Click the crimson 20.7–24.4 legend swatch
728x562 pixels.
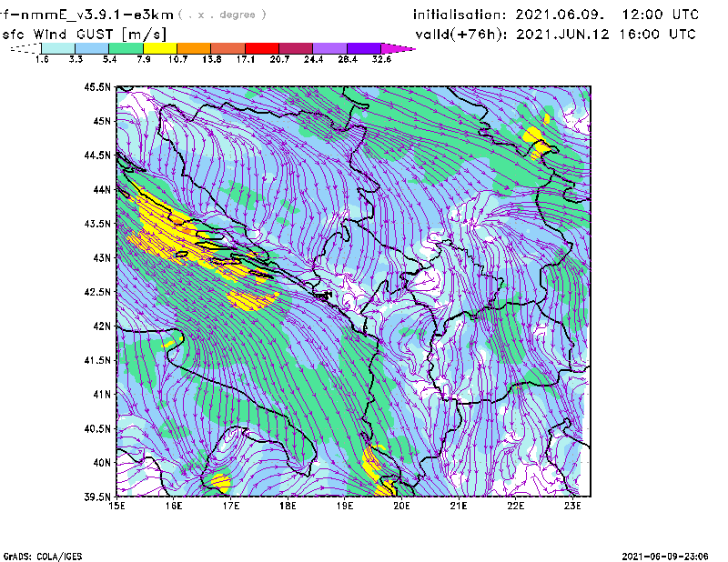click(x=296, y=48)
